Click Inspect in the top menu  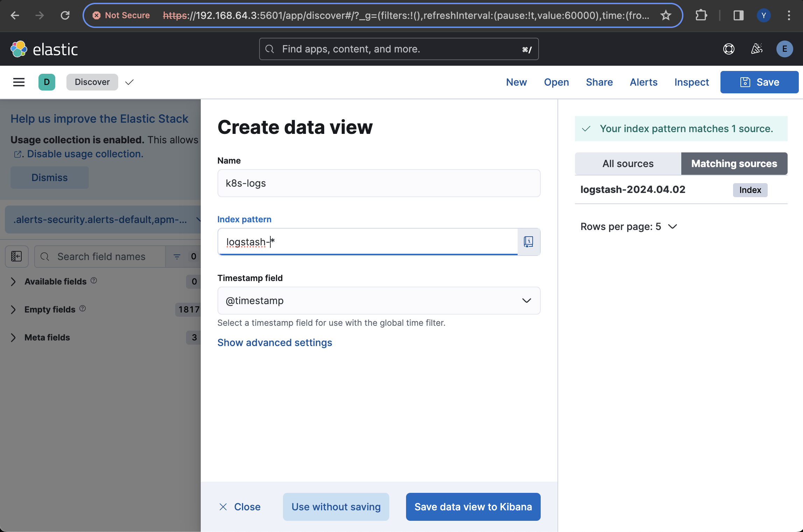click(x=692, y=82)
